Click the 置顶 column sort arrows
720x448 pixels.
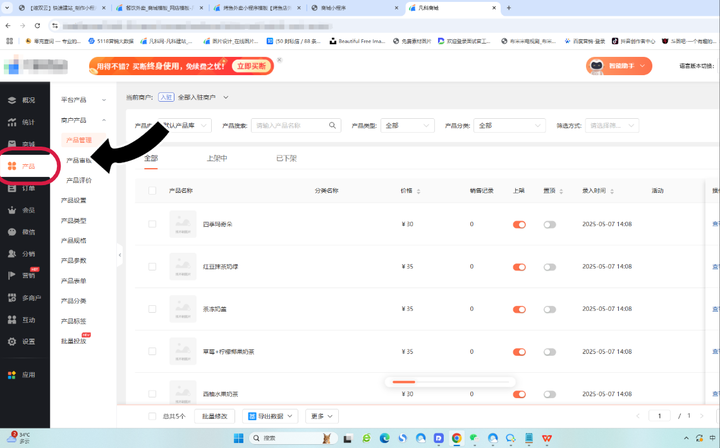click(561, 191)
